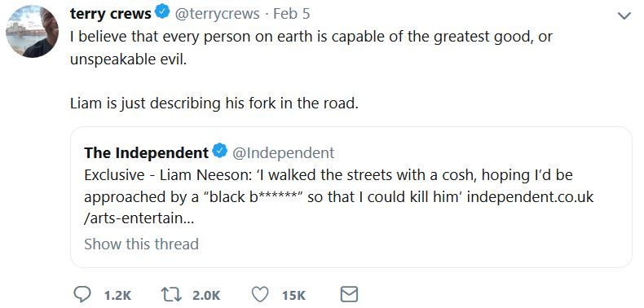644x308 pixels.
Task: Click the Feb 5 timestamp
Action: 291,14
